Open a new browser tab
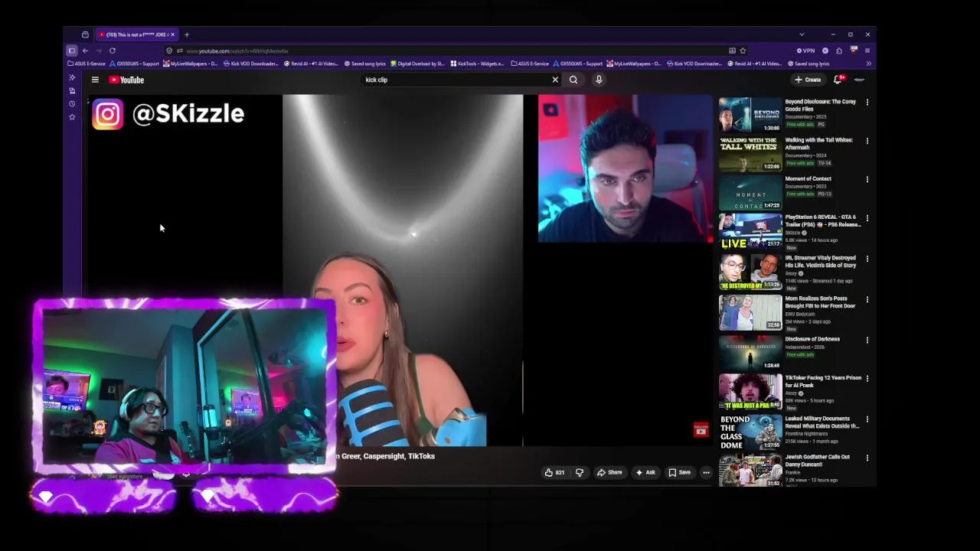 point(187,34)
